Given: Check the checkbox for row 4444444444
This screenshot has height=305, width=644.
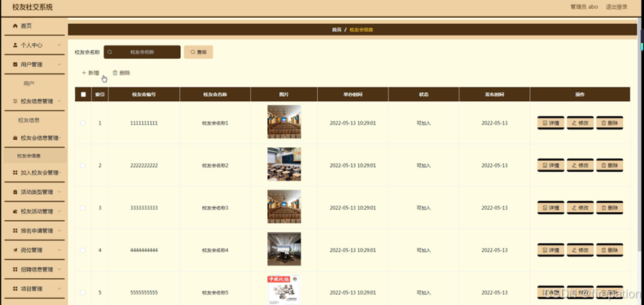Looking at the screenshot, I should (x=83, y=250).
